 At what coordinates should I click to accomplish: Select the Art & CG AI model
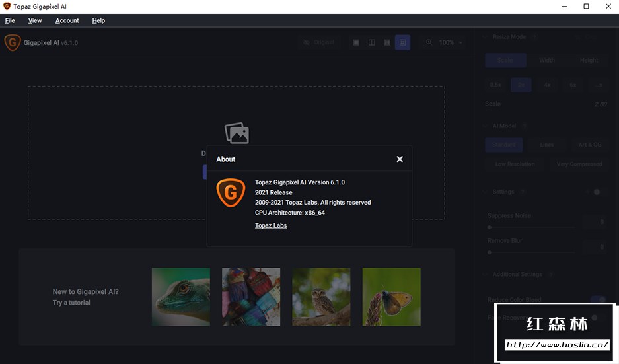(x=590, y=145)
